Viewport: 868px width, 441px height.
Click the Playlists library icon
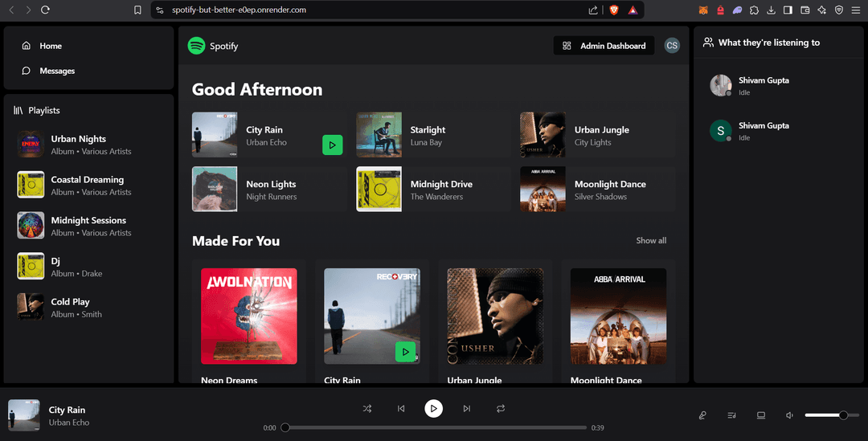[x=18, y=110]
